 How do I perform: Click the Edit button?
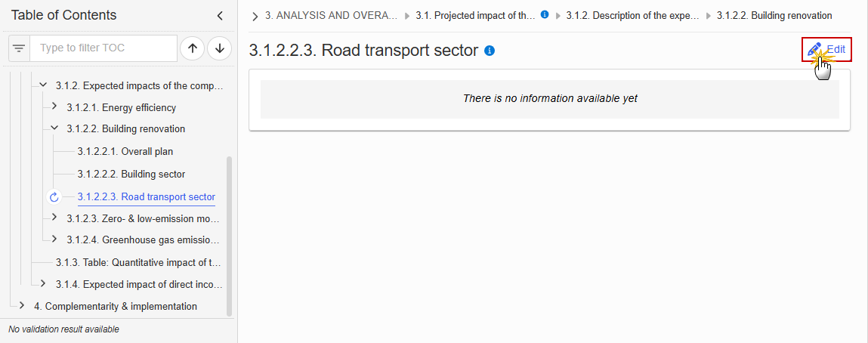pos(826,49)
